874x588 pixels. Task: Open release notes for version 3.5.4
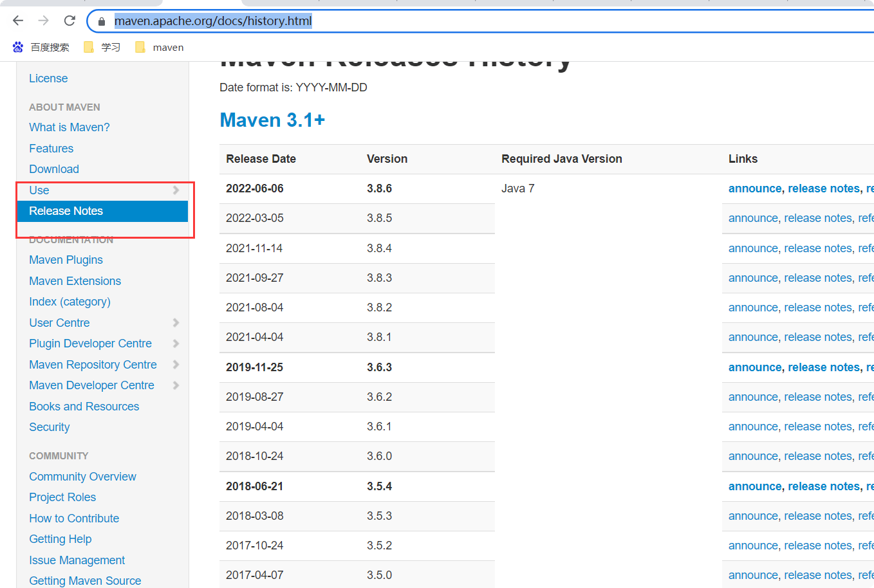(x=824, y=486)
